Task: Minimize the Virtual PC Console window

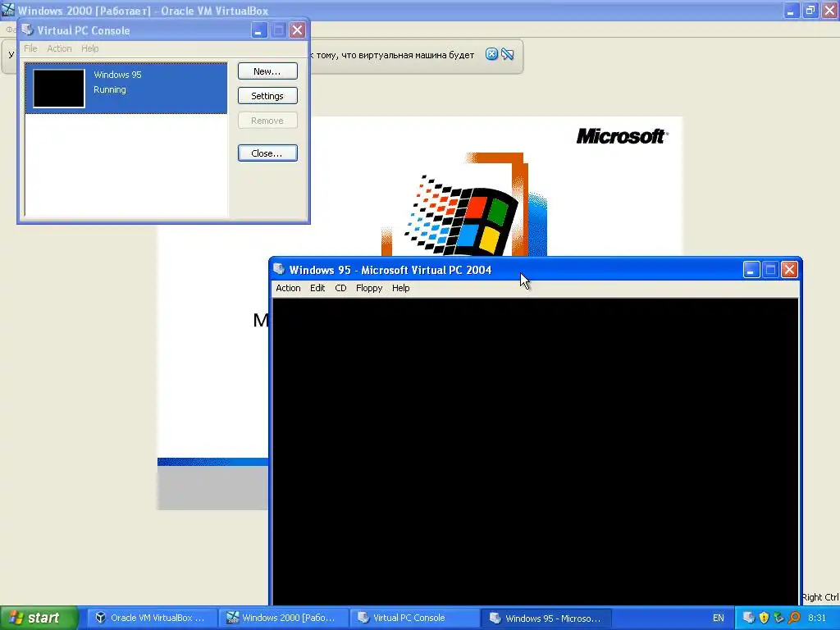Action: (x=258, y=30)
